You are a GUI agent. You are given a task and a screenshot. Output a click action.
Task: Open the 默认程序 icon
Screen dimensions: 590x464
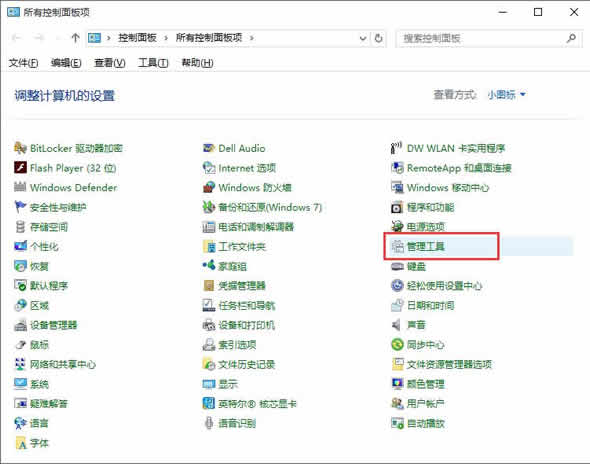20,286
